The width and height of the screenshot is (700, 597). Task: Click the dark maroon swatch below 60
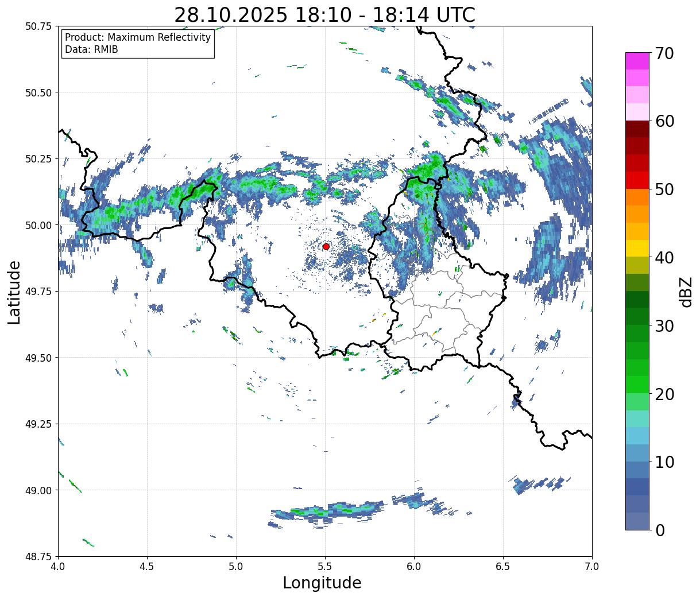[x=637, y=129]
